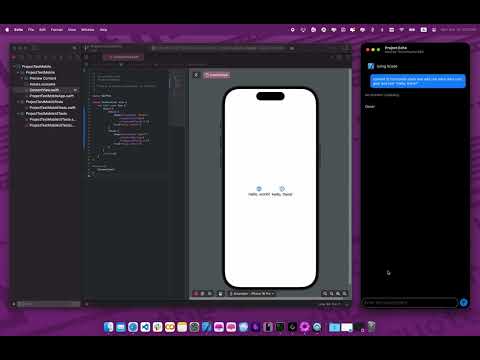
Task: Click the Xcode icon next to Using Xcode
Action: [371, 66]
